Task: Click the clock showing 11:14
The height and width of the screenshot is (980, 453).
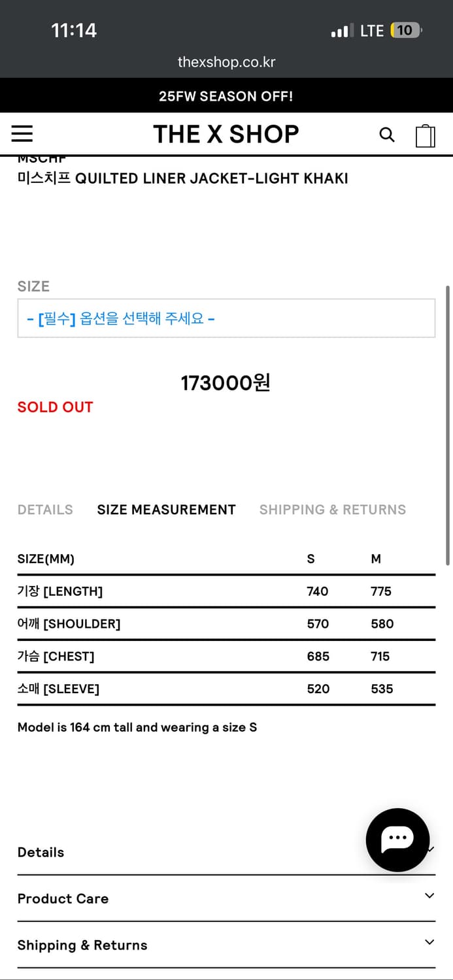Action: (x=75, y=30)
